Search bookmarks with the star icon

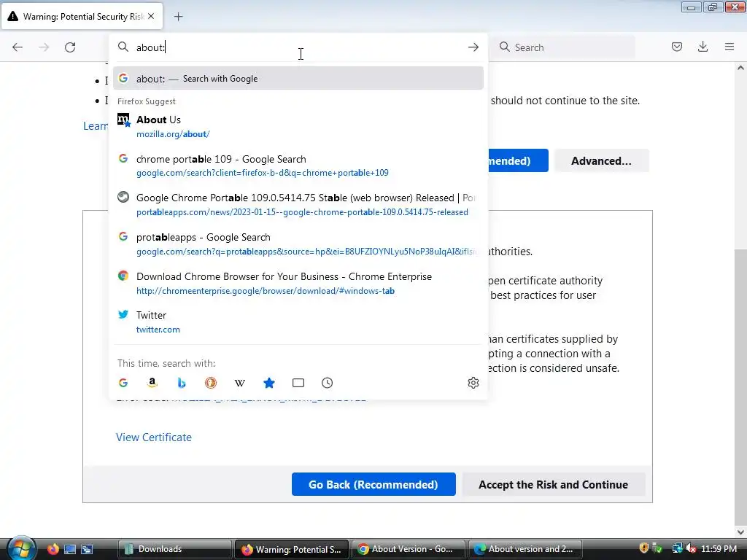pos(269,383)
